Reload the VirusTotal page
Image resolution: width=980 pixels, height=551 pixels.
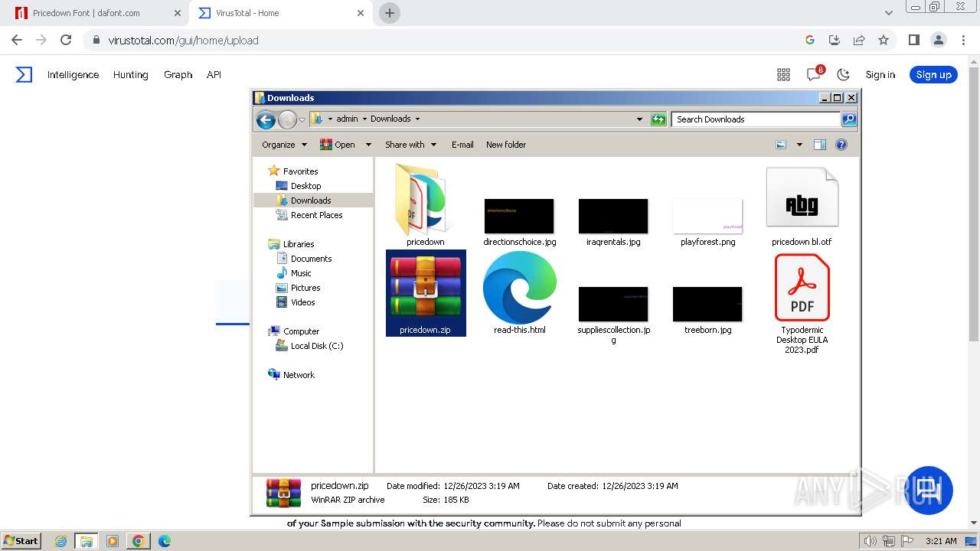tap(66, 40)
